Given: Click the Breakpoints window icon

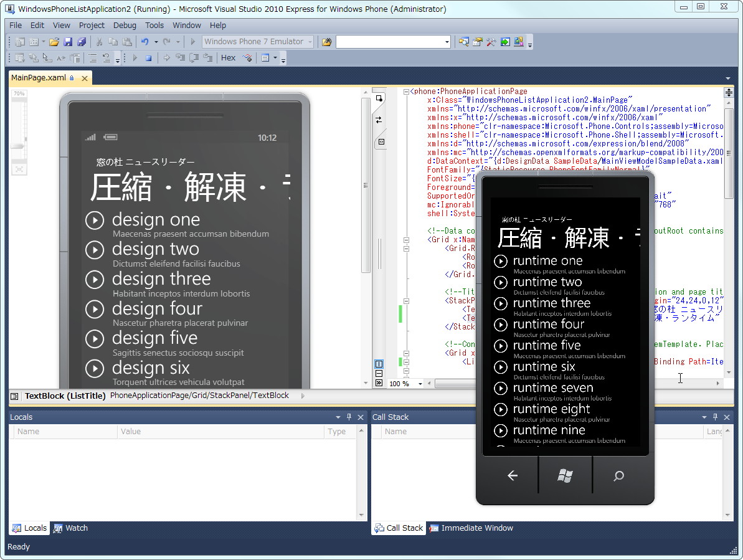Looking at the screenshot, I should (265, 58).
